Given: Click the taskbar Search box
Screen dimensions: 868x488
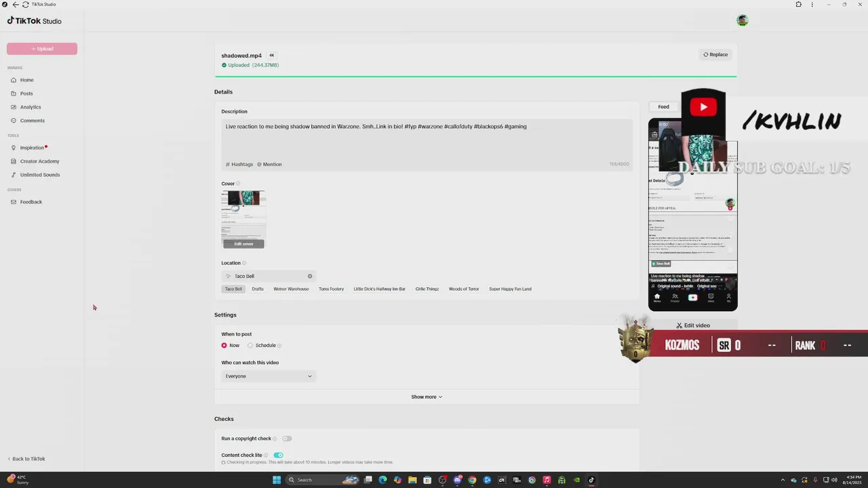Looking at the screenshot, I should click(323, 480).
